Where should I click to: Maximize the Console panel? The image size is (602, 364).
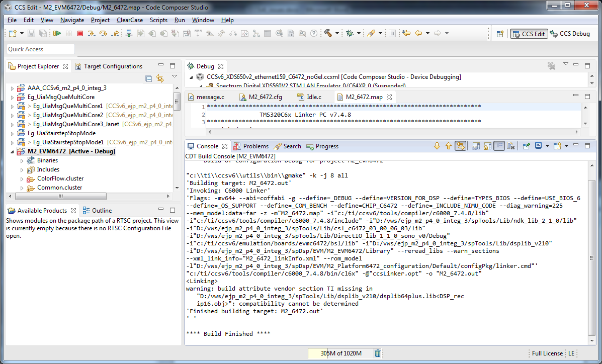point(587,145)
